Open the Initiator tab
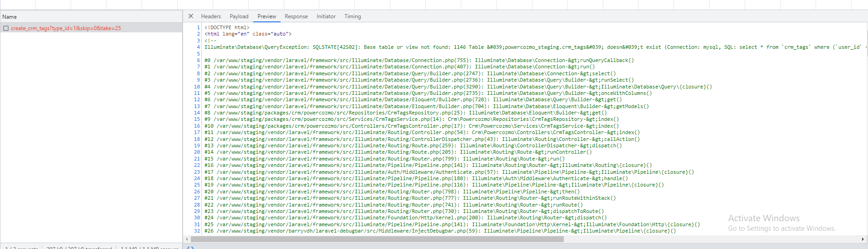 point(326,16)
